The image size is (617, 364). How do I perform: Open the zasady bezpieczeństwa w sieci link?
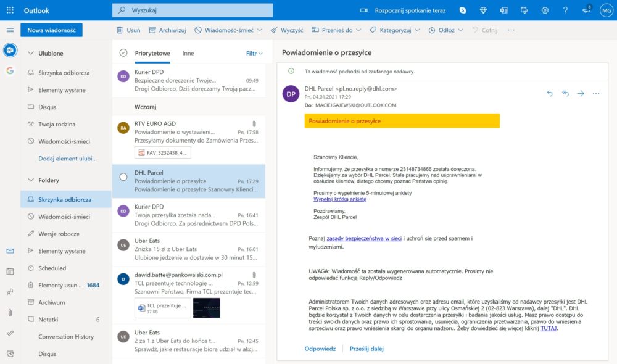[x=364, y=238]
